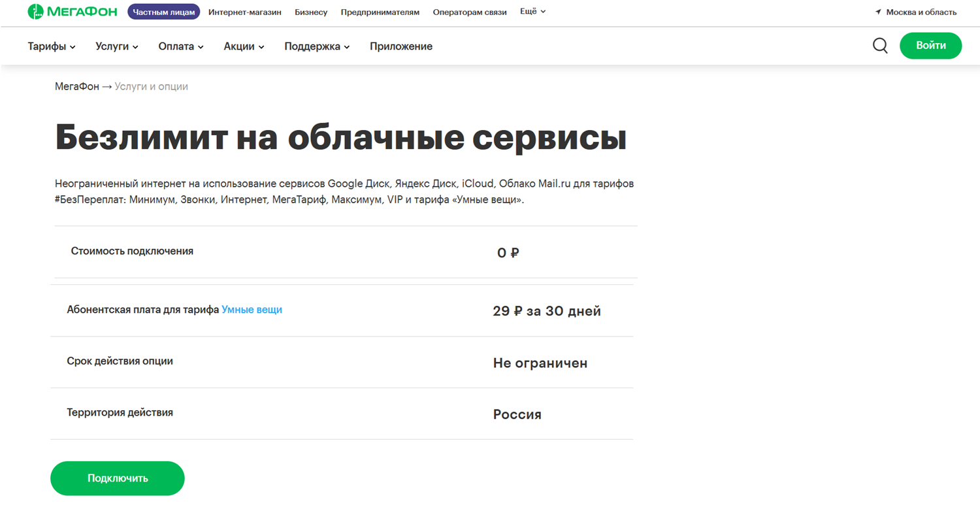Click the Территория действия label

click(x=120, y=413)
